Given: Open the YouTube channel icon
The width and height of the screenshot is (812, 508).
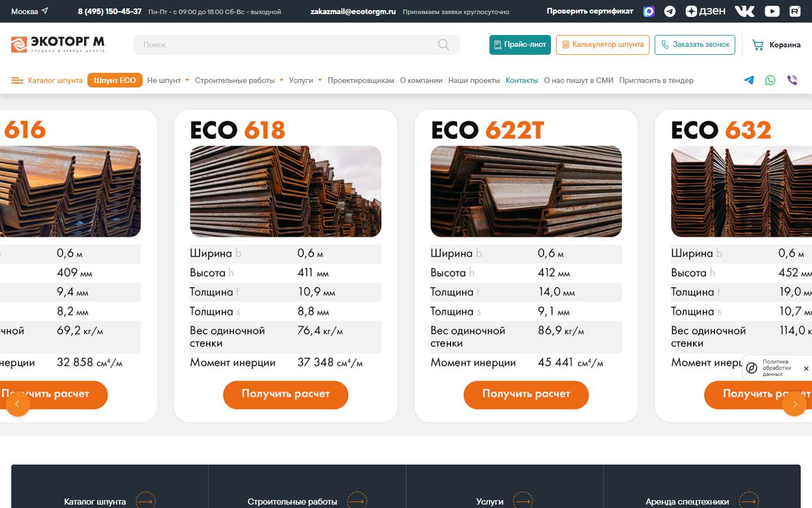Looking at the screenshot, I should (x=772, y=11).
